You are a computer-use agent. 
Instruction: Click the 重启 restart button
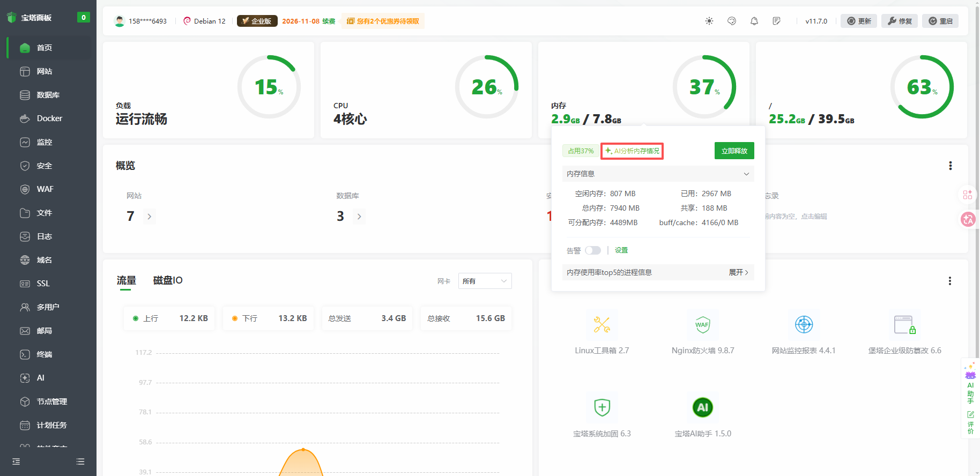tap(940, 21)
